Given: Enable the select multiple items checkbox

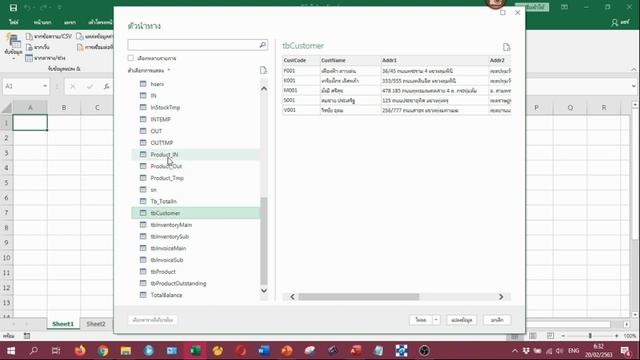Looking at the screenshot, I should pyautogui.click(x=131, y=58).
